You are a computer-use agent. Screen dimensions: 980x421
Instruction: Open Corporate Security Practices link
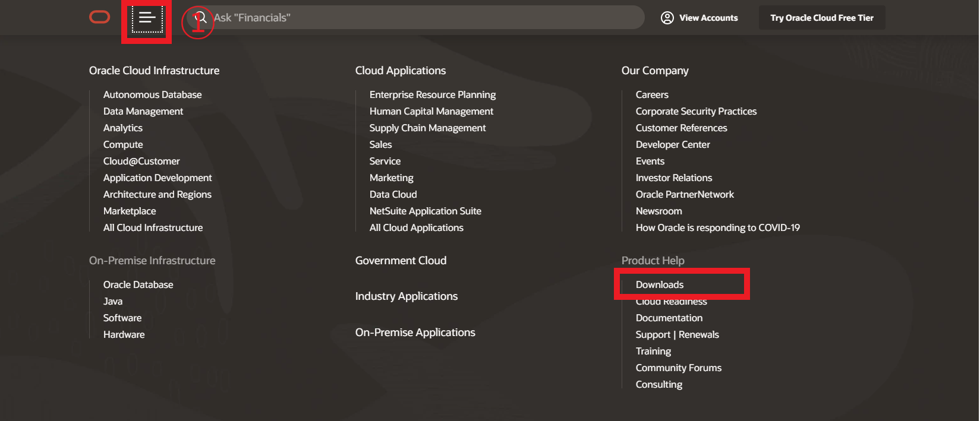coord(697,111)
